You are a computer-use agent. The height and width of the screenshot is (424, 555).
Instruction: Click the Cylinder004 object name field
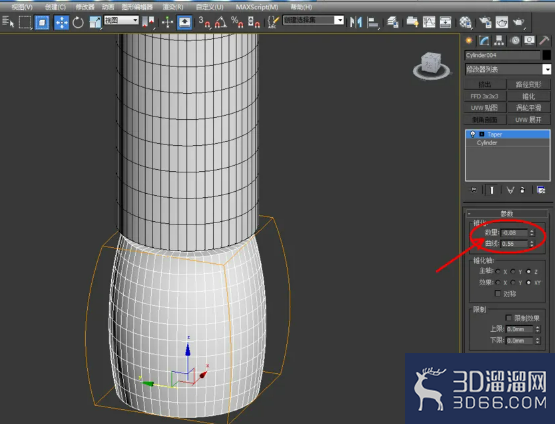(502, 55)
